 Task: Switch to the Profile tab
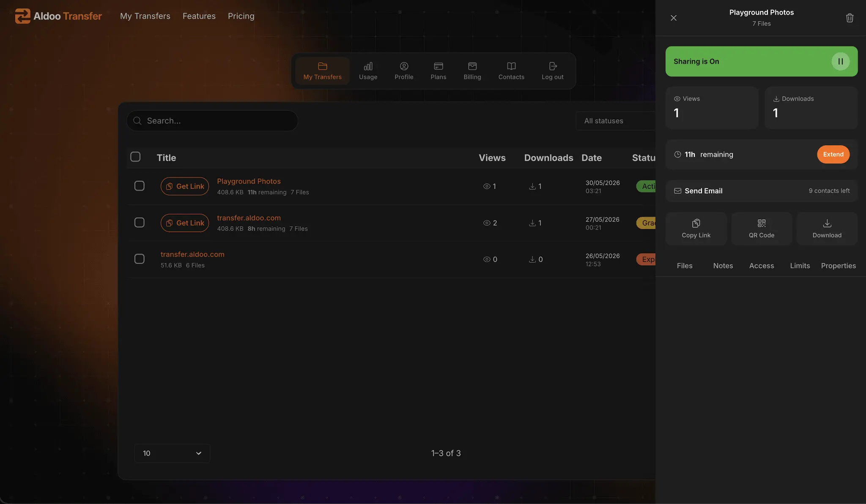tap(404, 71)
